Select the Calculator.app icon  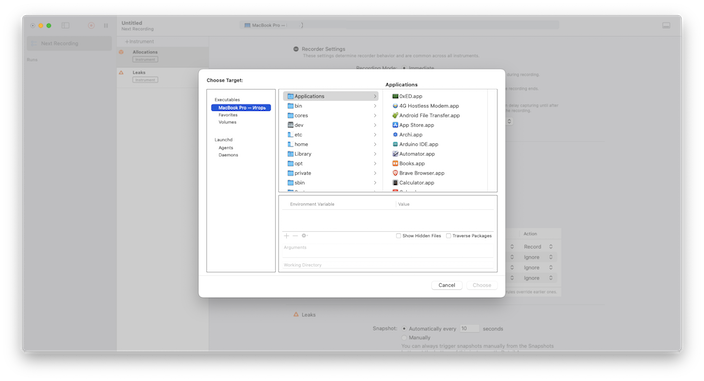tap(395, 183)
